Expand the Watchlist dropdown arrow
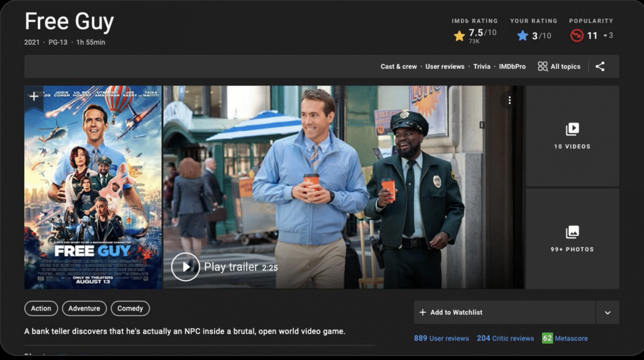This screenshot has width=644, height=360. coord(607,312)
